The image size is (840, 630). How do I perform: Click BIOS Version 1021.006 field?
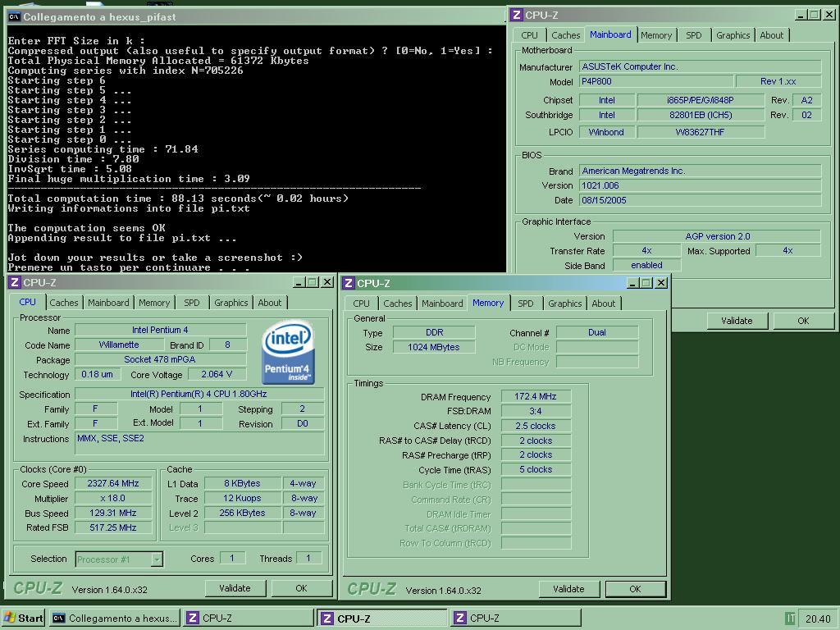point(701,186)
